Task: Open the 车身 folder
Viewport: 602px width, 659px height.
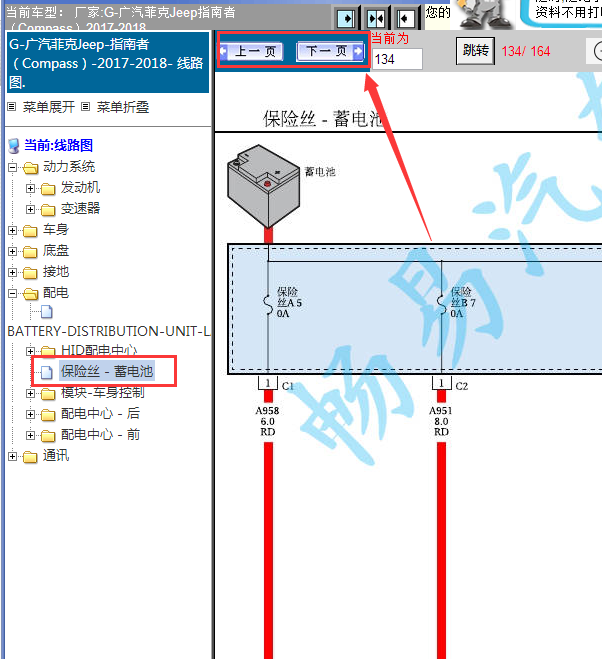Action: tap(55, 229)
